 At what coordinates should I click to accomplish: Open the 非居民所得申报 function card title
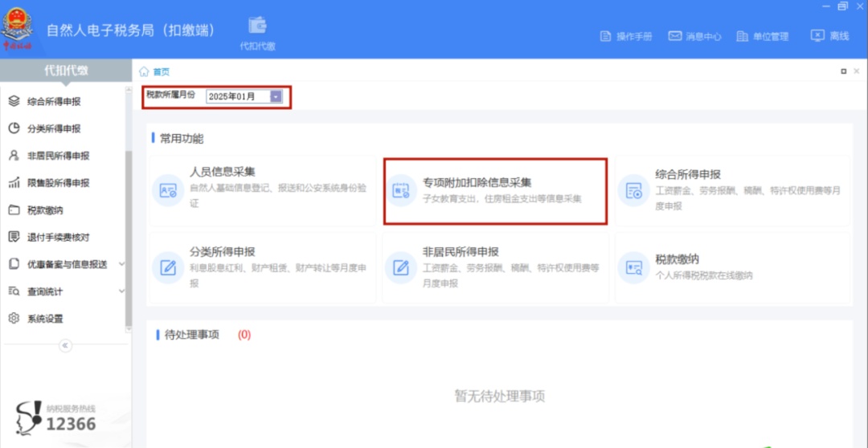tap(461, 251)
